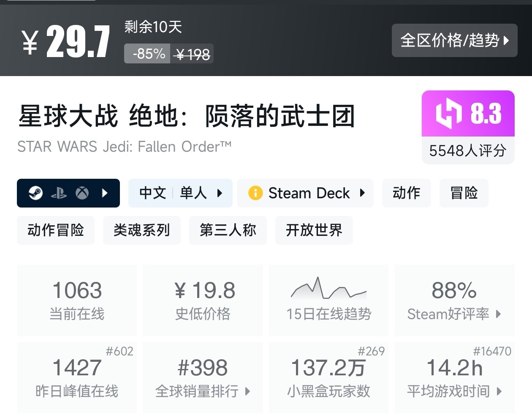Open the 8.3 Heybox score badge
This screenshot has height=418, width=532.
tap(468, 114)
